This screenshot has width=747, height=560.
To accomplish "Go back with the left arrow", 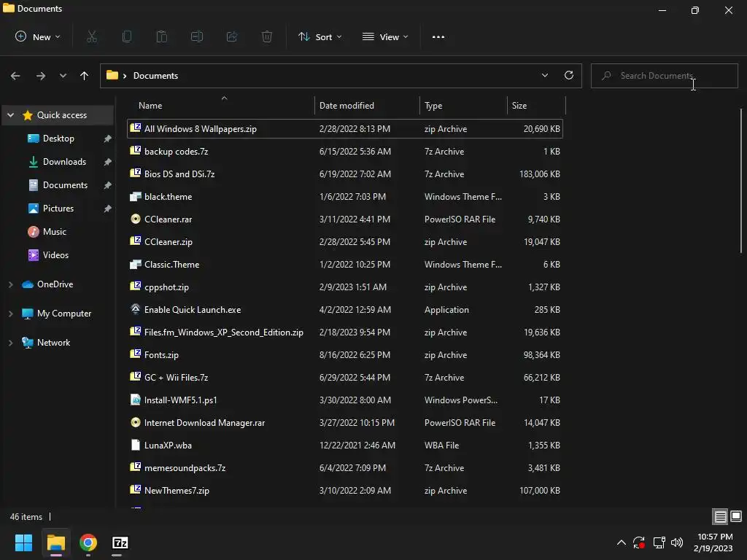I will (x=15, y=76).
